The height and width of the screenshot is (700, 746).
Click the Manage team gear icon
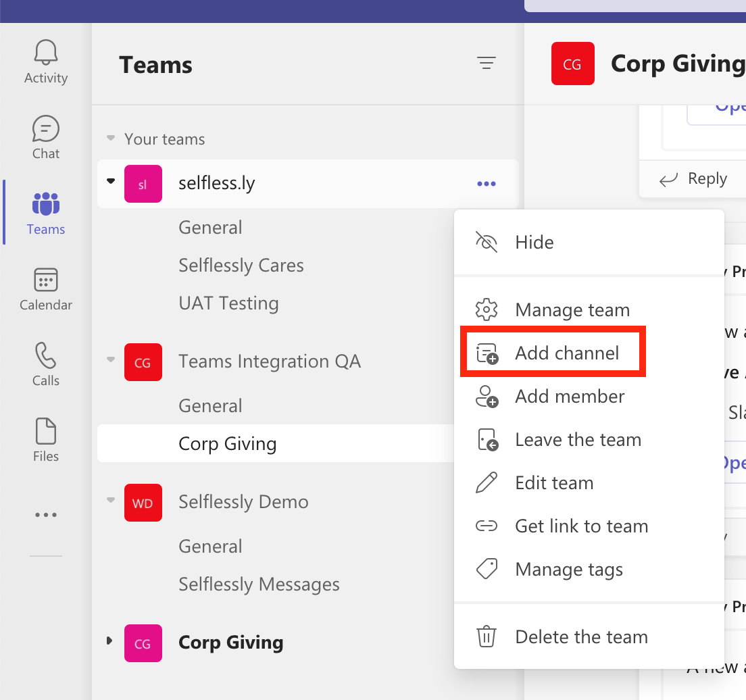pos(487,309)
